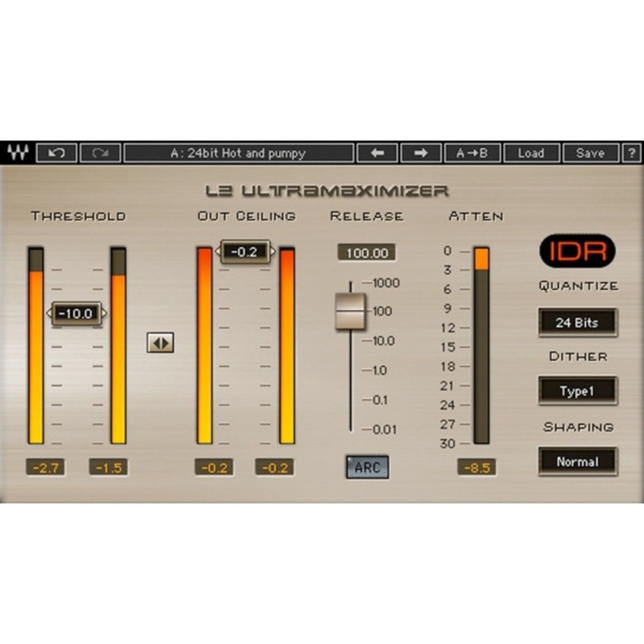Click the redo arrow icon
Image resolution: width=644 pixels, height=644 pixels.
pyautogui.click(x=101, y=153)
